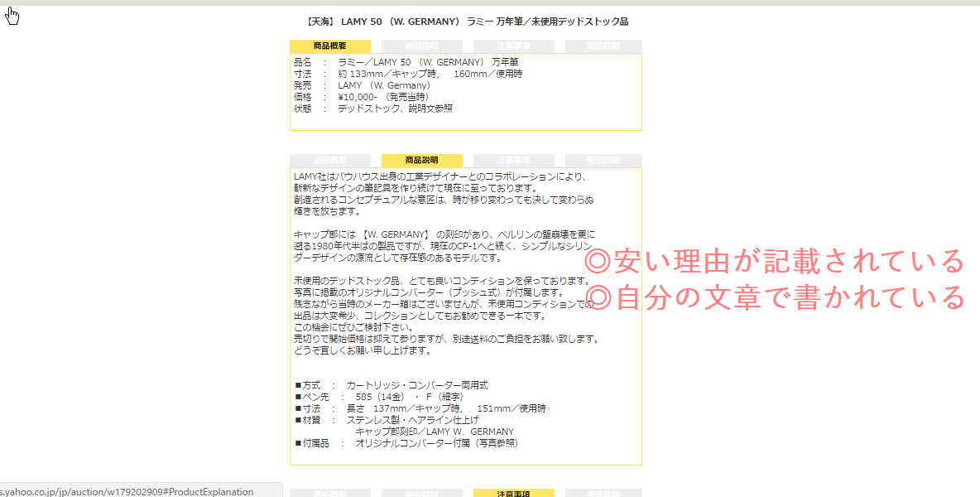
Task: Switch to the 商品説明 tab in the top tab row
Action: coord(422,46)
